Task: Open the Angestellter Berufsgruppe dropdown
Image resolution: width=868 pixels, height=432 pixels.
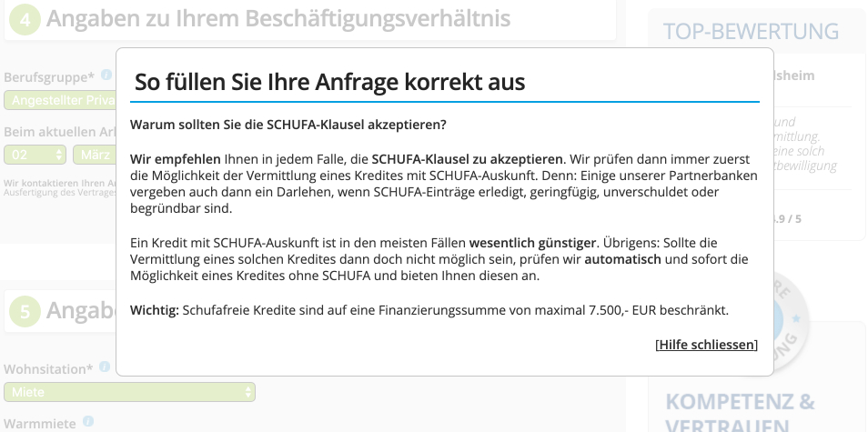Action: (60, 100)
